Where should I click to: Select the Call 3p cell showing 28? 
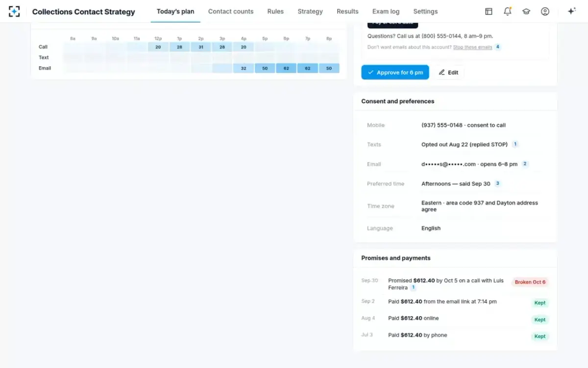point(222,47)
